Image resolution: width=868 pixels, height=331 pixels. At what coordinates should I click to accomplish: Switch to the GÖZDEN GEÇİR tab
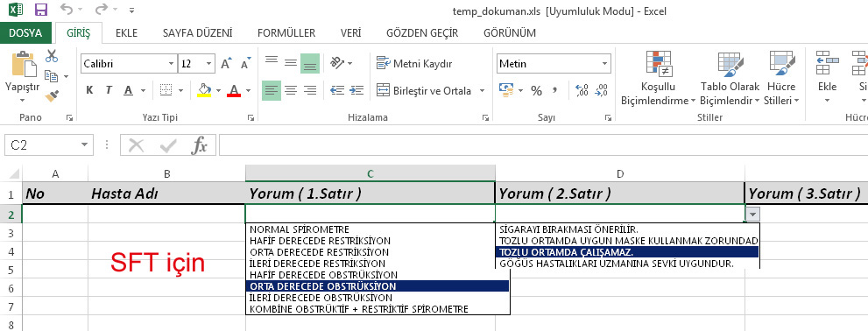coord(422,32)
